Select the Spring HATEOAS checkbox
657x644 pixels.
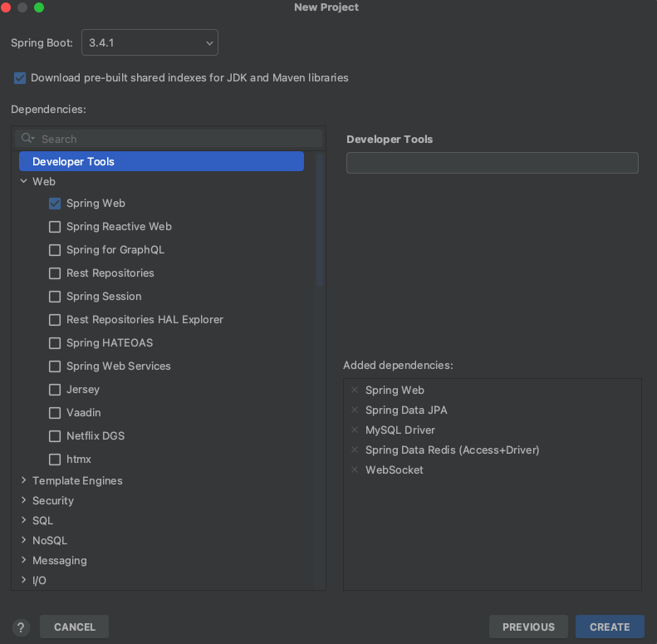click(55, 343)
